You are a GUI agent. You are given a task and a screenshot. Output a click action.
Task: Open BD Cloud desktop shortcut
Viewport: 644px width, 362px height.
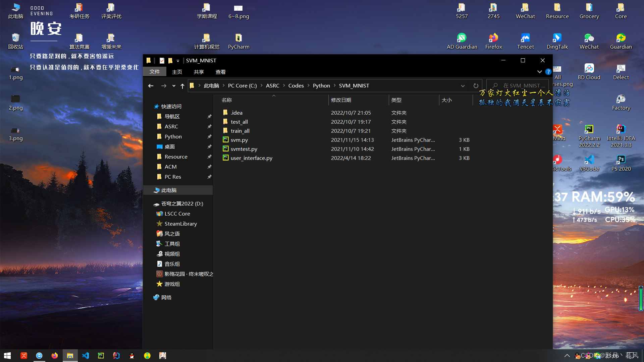tap(589, 72)
